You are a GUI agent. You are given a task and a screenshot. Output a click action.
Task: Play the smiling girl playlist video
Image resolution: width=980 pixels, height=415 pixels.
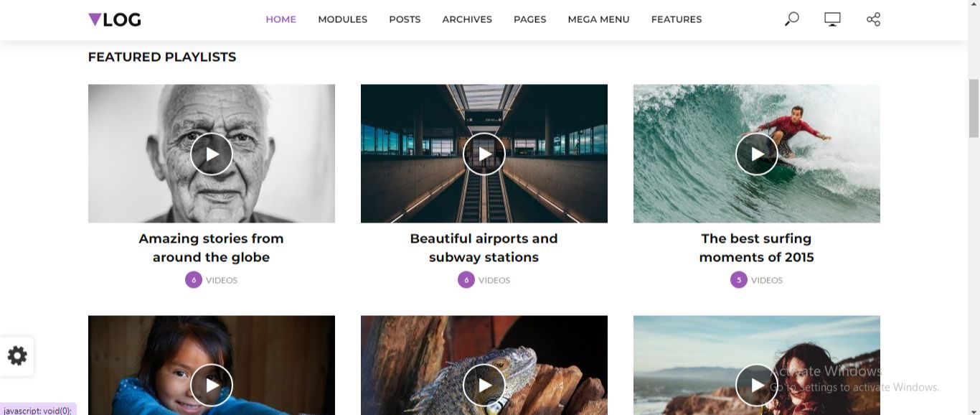(x=212, y=385)
